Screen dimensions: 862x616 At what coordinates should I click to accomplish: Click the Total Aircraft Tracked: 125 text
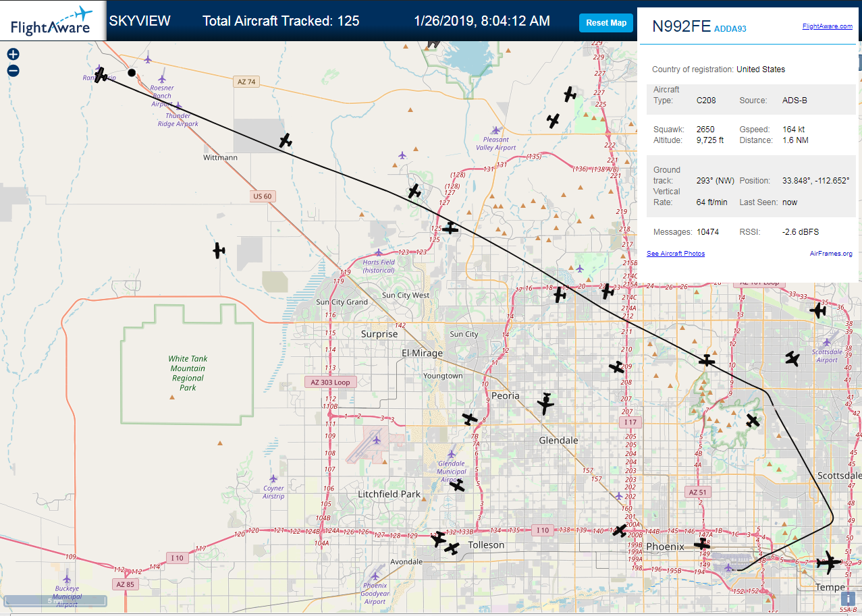(281, 21)
